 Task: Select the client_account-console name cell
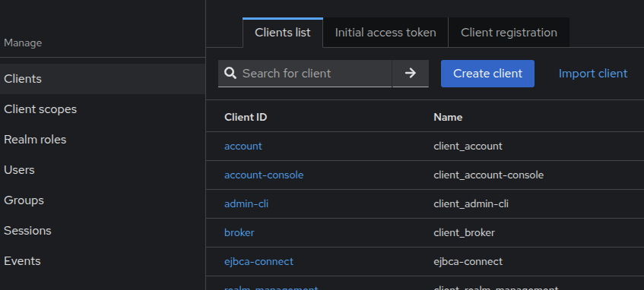[x=488, y=175]
